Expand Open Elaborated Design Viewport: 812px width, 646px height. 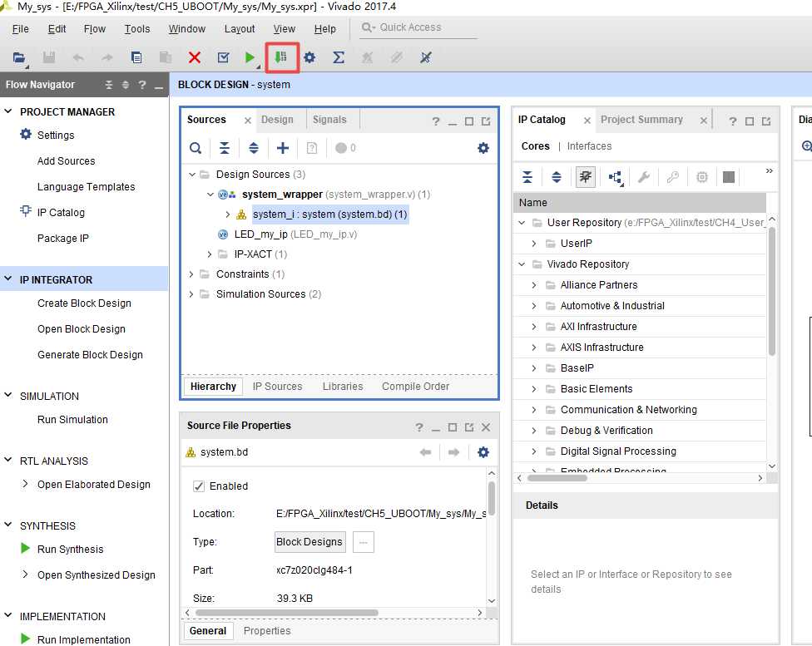[25, 484]
